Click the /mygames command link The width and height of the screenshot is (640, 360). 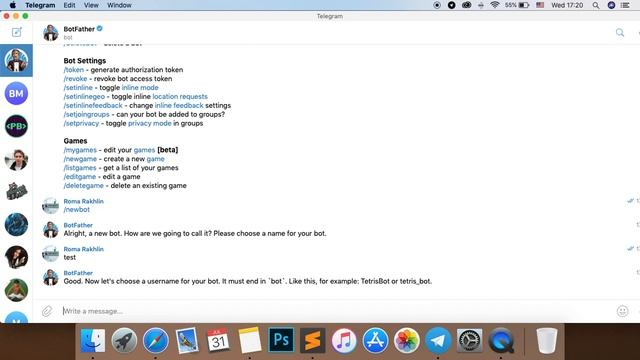coord(80,150)
